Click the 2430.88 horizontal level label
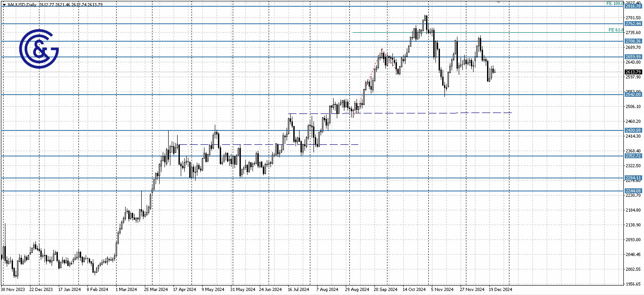The width and height of the screenshot is (644, 295). click(632, 130)
